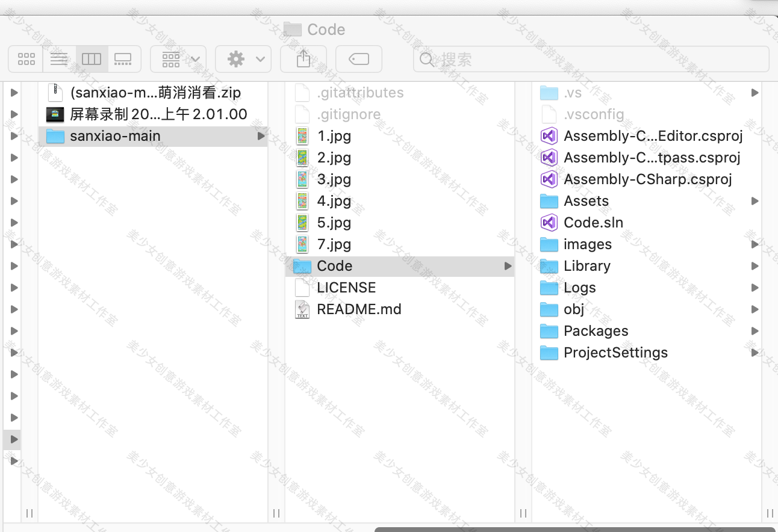This screenshot has height=532, width=778.
Task: Expand the Packages folder arrow
Action: point(755,331)
